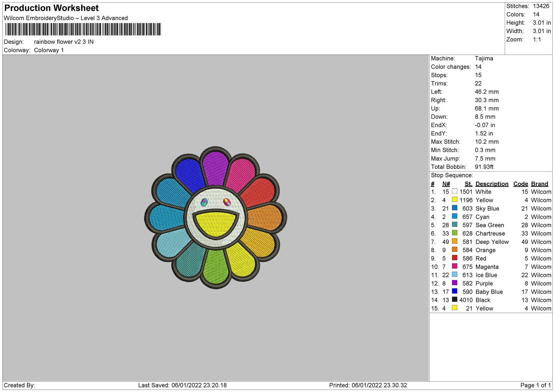The height and width of the screenshot is (392, 555).
Task: Click the EndY value '1.52 in'
Action: click(484, 133)
